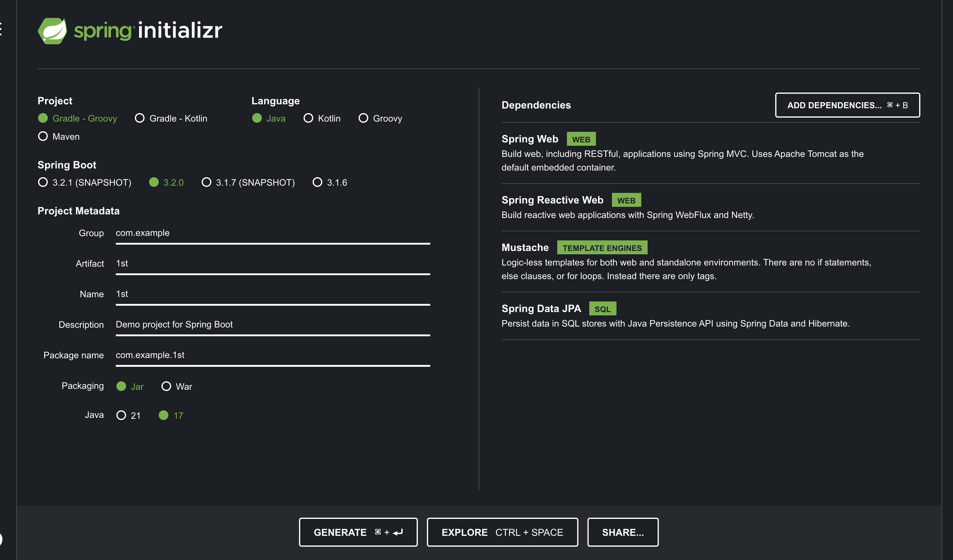Choose Kotlin as the language
The height and width of the screenshot is (560, 953).
[322, 118]
